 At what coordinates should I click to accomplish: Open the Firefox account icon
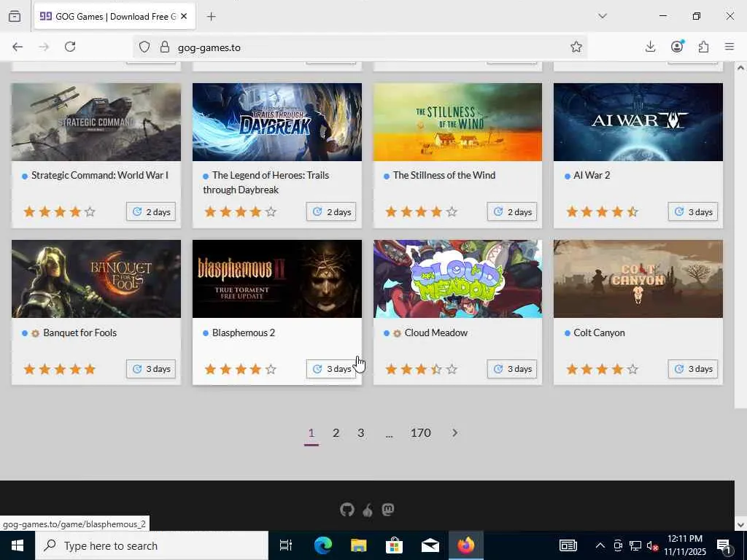tap(677, 46)
